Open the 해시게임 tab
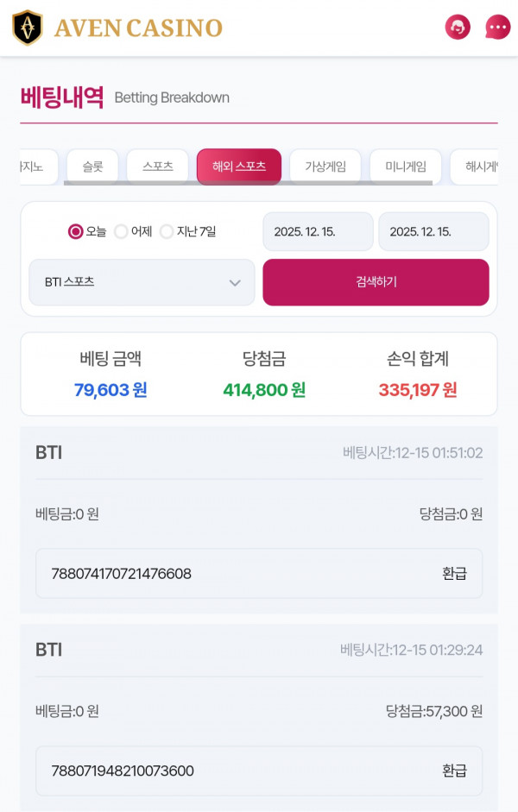Screen dimensions: 518x812 pos(482,167)
